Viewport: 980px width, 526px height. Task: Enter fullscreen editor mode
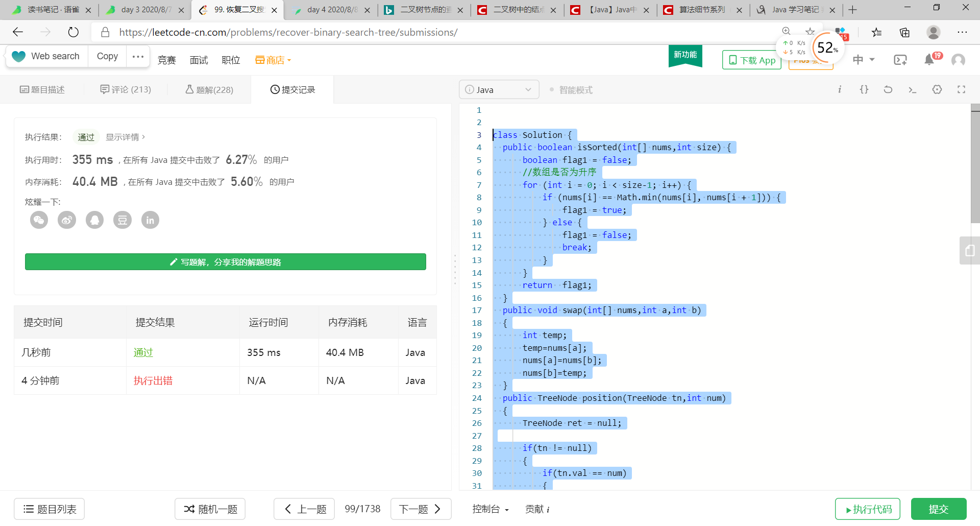[961, 89]
